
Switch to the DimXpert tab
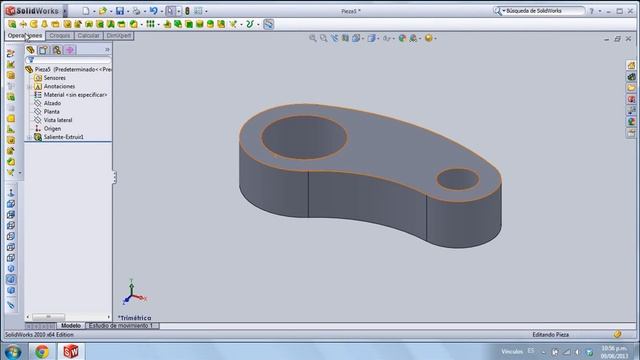pos(118,36)
